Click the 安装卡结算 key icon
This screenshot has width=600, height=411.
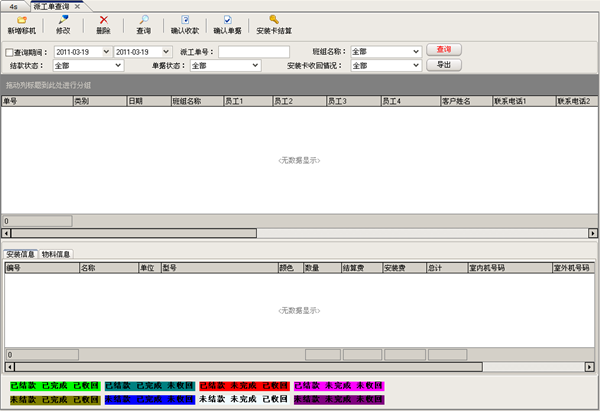[x=273, y=19]
